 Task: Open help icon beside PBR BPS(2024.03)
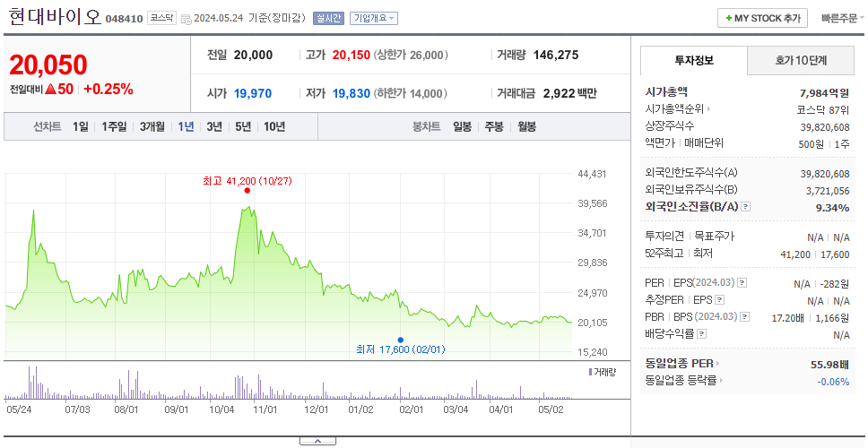pyautogui.click(x=745, y=317)
